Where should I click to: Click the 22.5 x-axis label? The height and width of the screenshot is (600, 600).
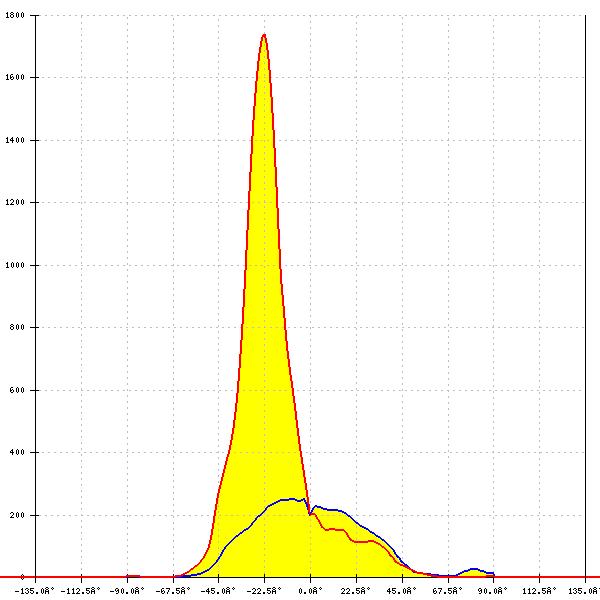(x=355, y=591)
